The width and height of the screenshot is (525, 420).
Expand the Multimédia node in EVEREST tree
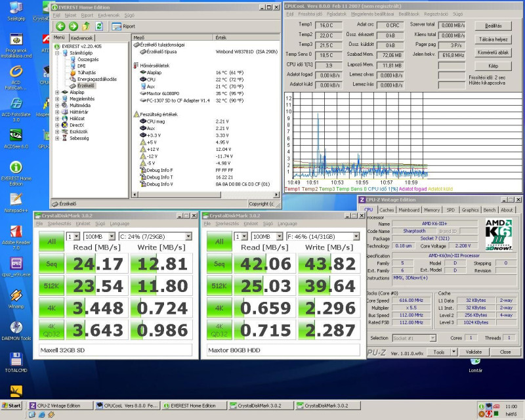coord(57,106)
